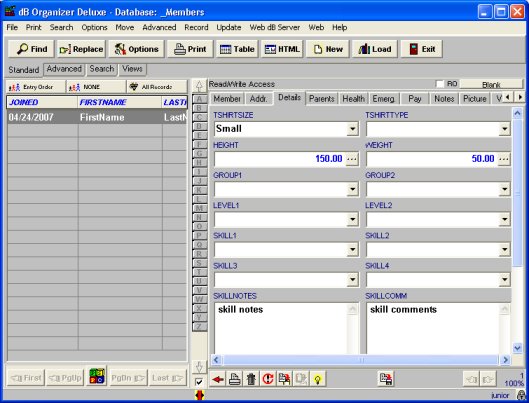Expand the GROUP1 dropdown list
The height and width of the screenshot is (403, 529).
352,189
